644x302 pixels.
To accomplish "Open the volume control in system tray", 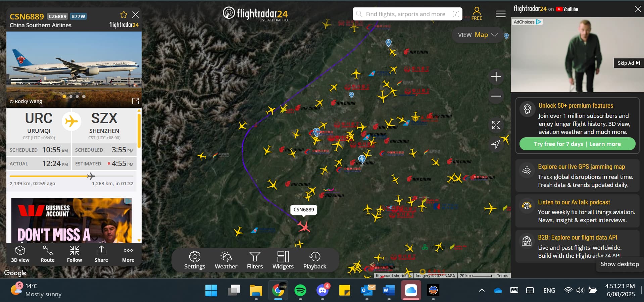I will click(580, 290).
